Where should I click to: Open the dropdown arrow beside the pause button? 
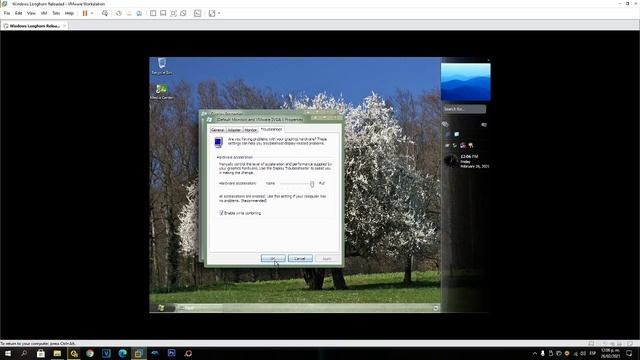click(x=92, y=13)
